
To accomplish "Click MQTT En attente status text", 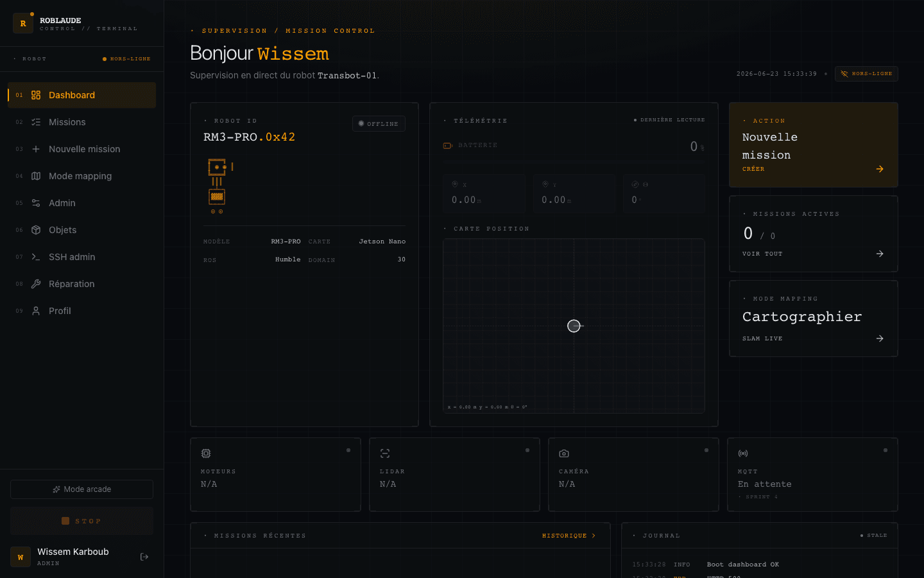I will click(x=765, y=484).
